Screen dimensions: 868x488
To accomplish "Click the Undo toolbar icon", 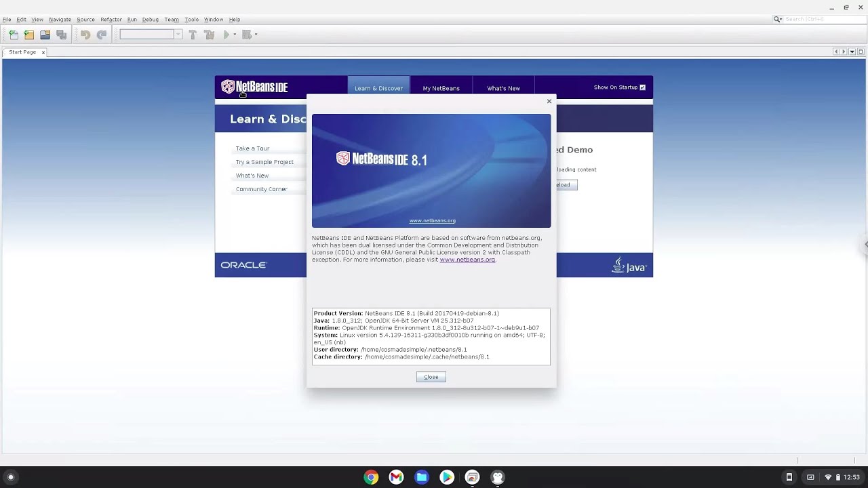I will pyautogui.click(x=85, y=35).
